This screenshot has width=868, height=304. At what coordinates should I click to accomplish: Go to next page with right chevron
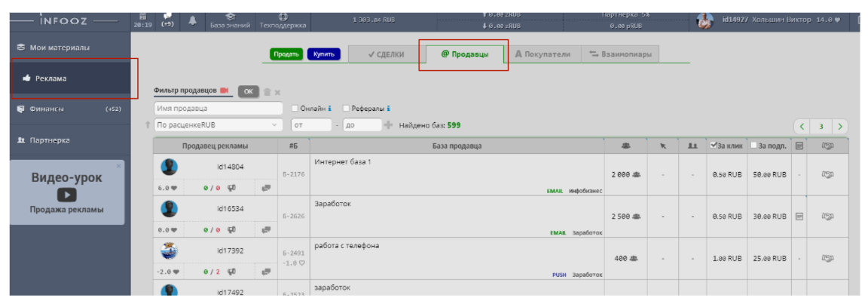840,126
